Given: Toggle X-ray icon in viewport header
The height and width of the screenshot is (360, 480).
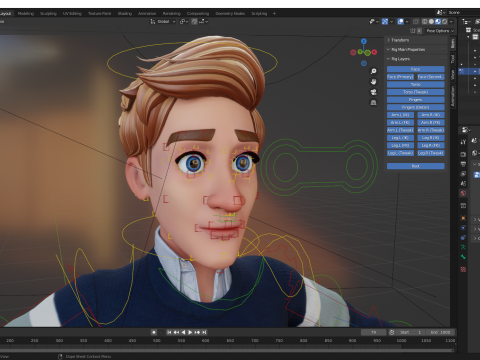Looking at the screenshot, I should (416, 21).
